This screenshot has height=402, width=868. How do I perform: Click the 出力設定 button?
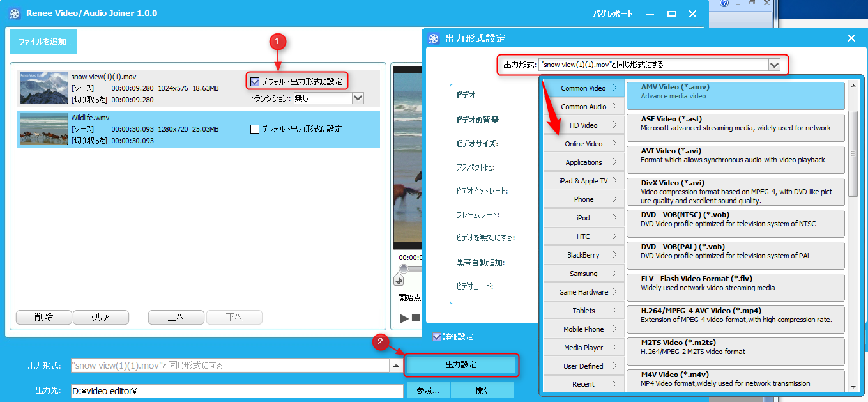point(461,365)
